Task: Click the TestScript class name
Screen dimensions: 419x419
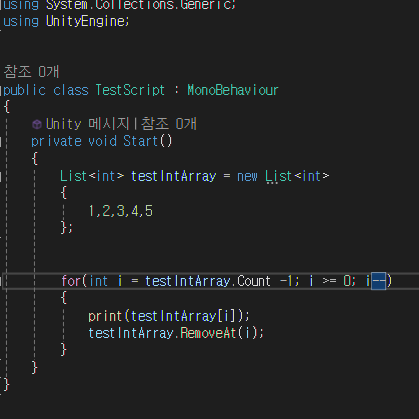Action: pos(130,90)
